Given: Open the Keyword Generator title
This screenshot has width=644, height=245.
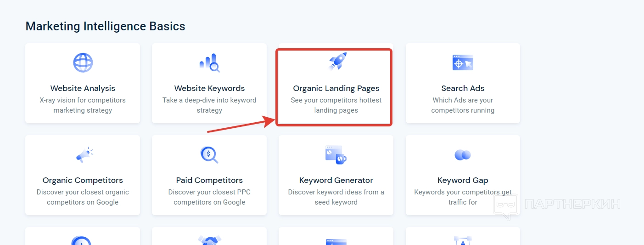Looking at the screenshot, I should pos(336,180).
